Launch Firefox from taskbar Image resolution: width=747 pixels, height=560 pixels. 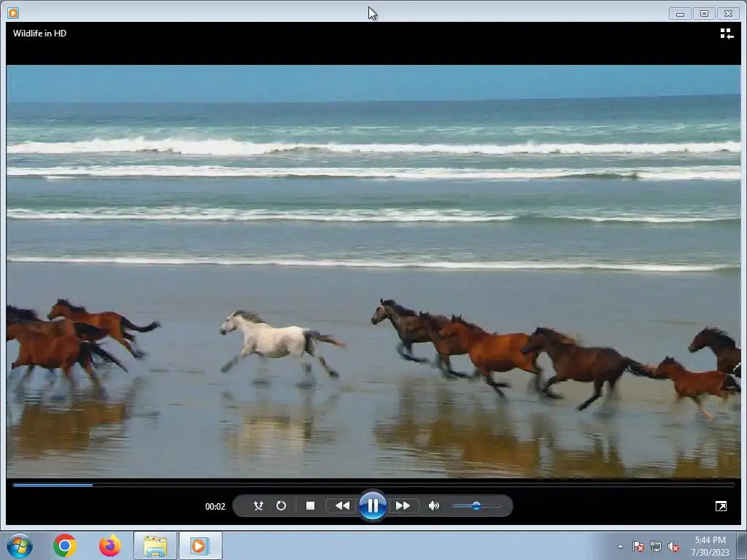[109, 545]
